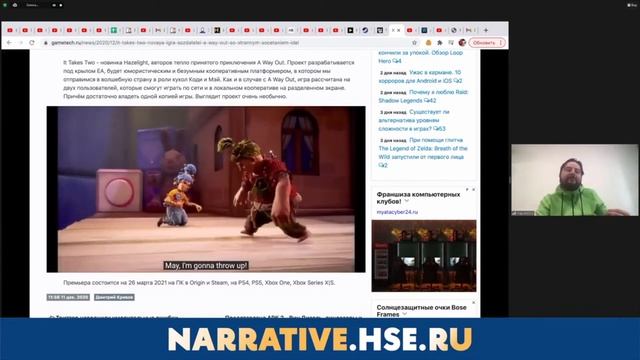The width and height of the screenshot is (640, 360).
Task: Click the speaker's webcam video tile
Action: point(575,180)
